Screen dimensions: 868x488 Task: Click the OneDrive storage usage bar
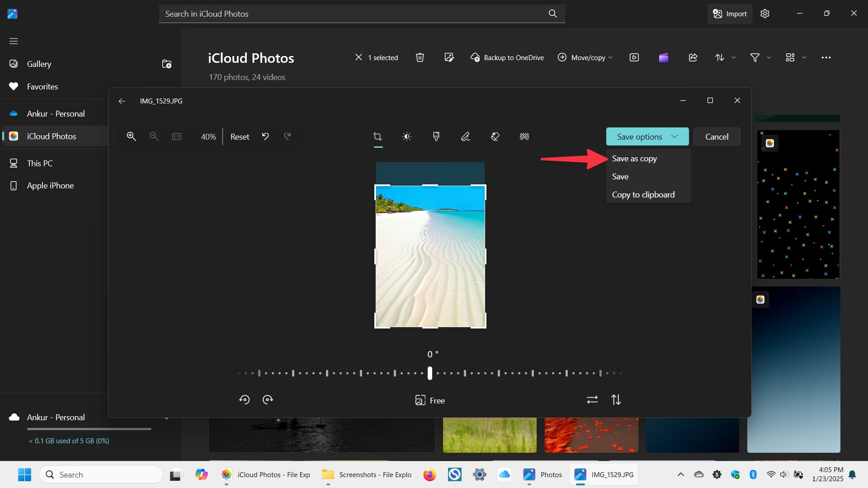pyautogui.click(x=89, y=429)
